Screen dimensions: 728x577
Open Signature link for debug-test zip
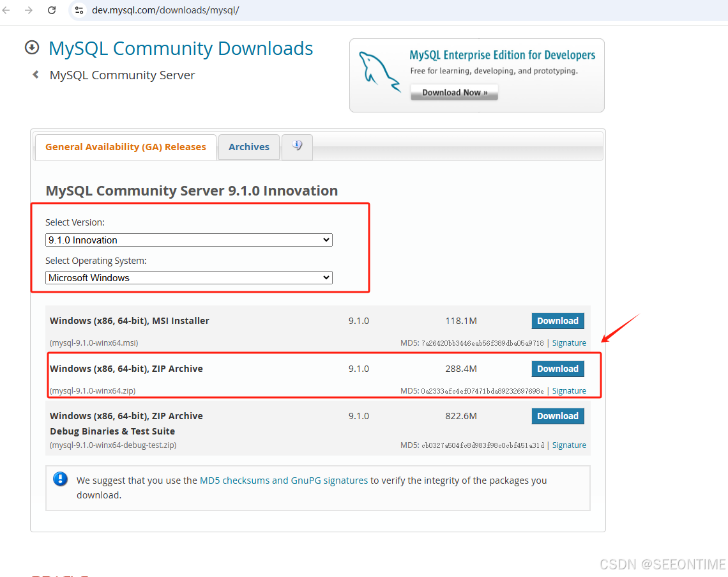point(569,445)
